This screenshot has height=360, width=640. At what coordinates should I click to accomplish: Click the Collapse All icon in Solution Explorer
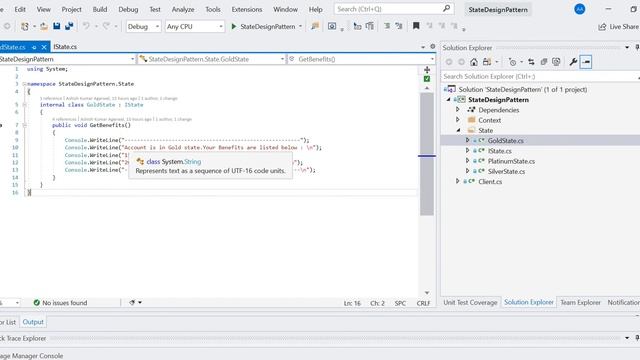[544, 62]
